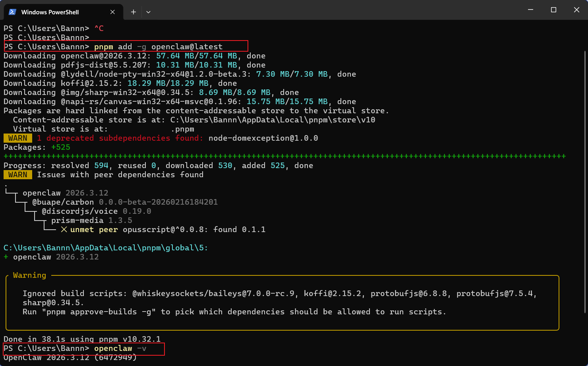Click the green plus-sign progress bar row

pos(284,156)
